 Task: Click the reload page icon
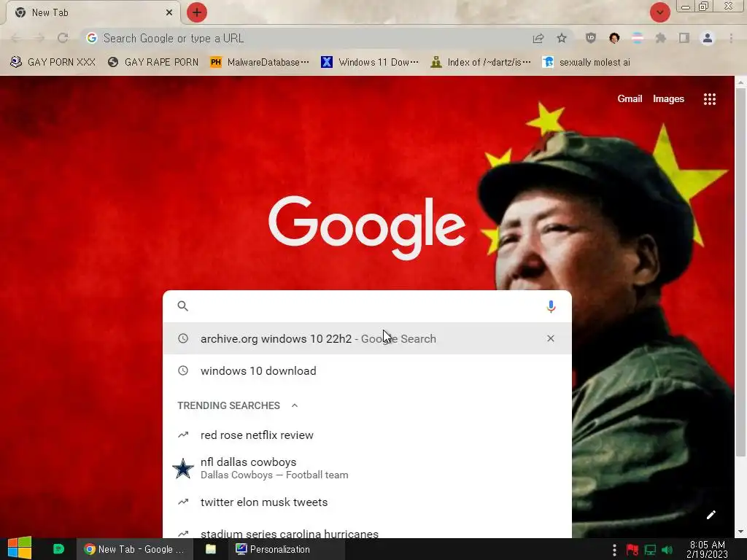click(63, 38)
